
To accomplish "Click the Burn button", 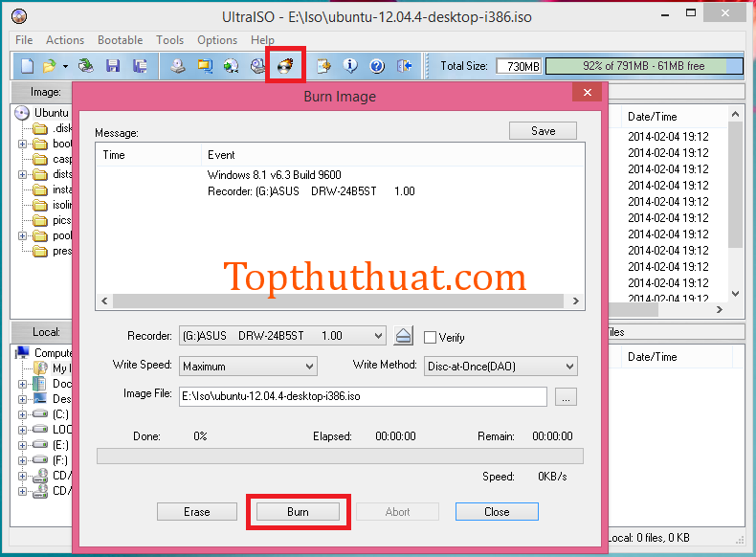I will click(x=298, y=512).
